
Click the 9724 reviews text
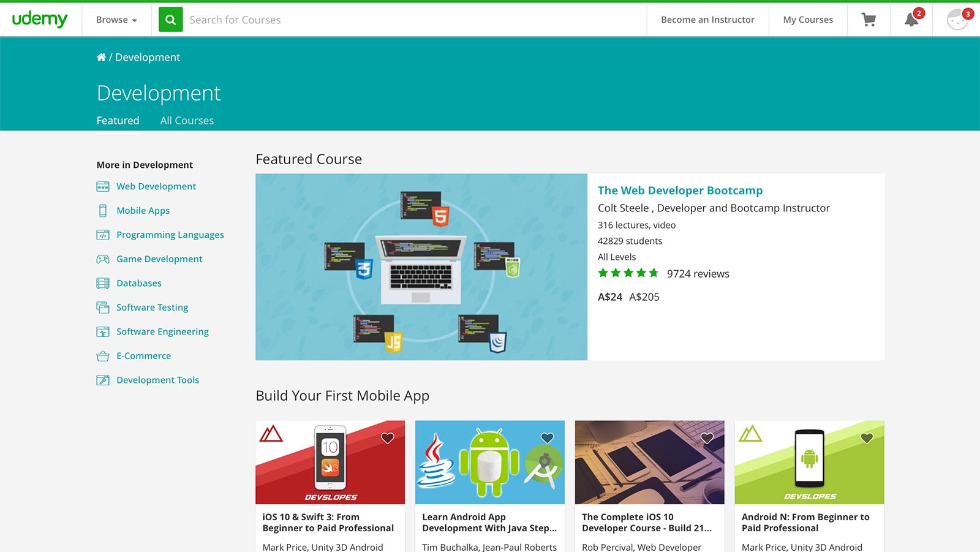tap(698, 274)
